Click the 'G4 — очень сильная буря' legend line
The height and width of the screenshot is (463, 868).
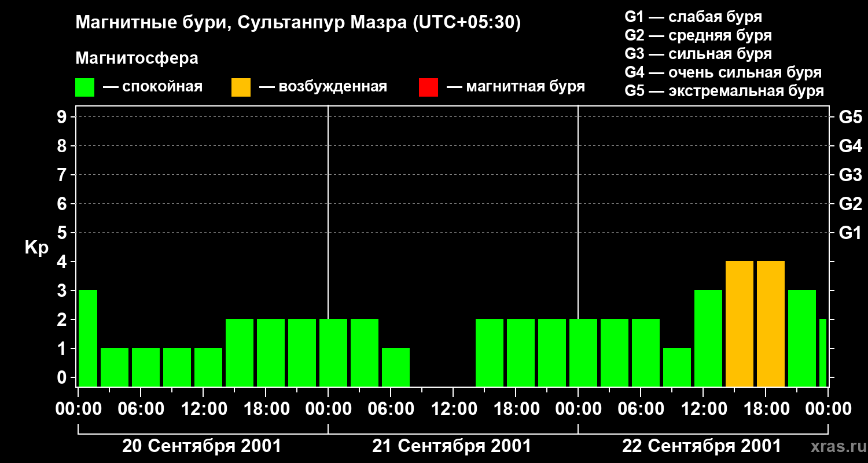pos(723,72)
